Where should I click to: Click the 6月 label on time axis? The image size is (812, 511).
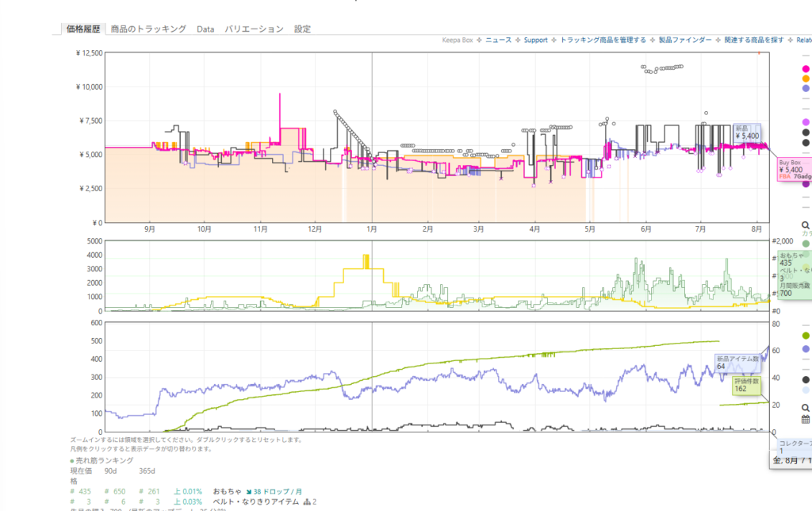(645, 229)
